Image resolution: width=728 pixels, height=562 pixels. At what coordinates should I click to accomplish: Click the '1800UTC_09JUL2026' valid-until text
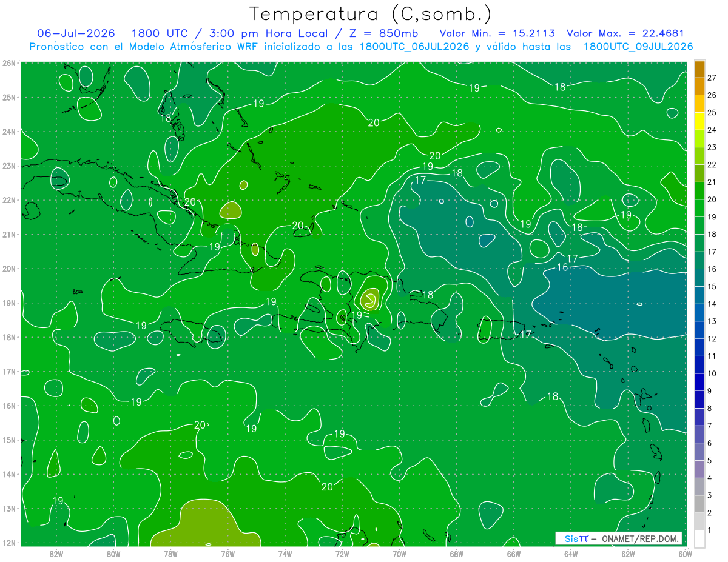[638, 47]
